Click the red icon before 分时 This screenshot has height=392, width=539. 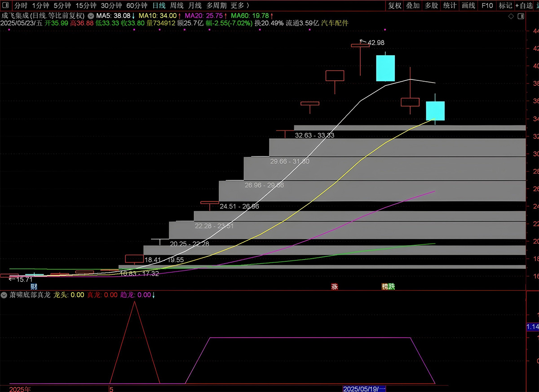[x=5, y=5]
